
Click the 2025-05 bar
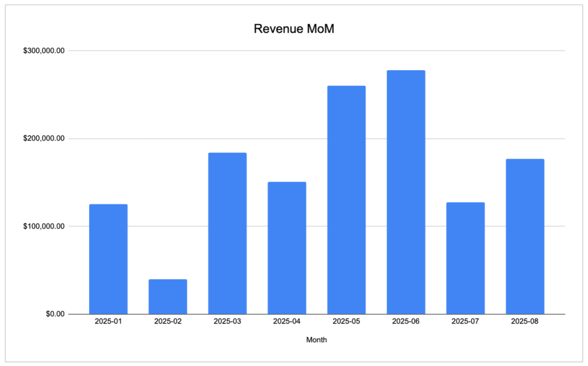coord(346,199)
